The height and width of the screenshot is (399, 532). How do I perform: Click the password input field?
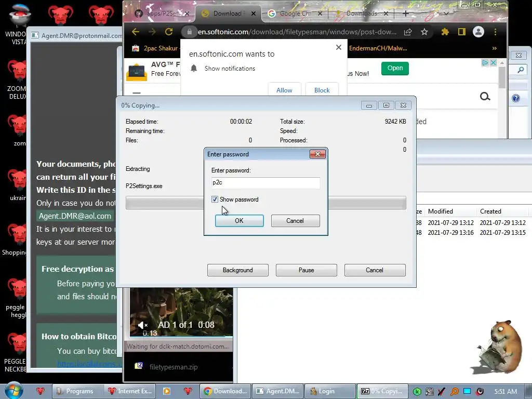coord(265,182)
